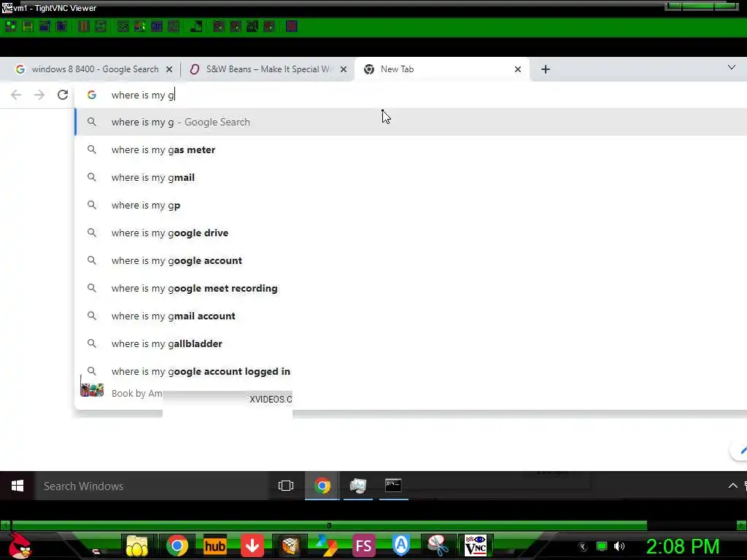Open the Windows Start button in VM
Viewport: 747px width, 560px height.
tap(18, 486)
